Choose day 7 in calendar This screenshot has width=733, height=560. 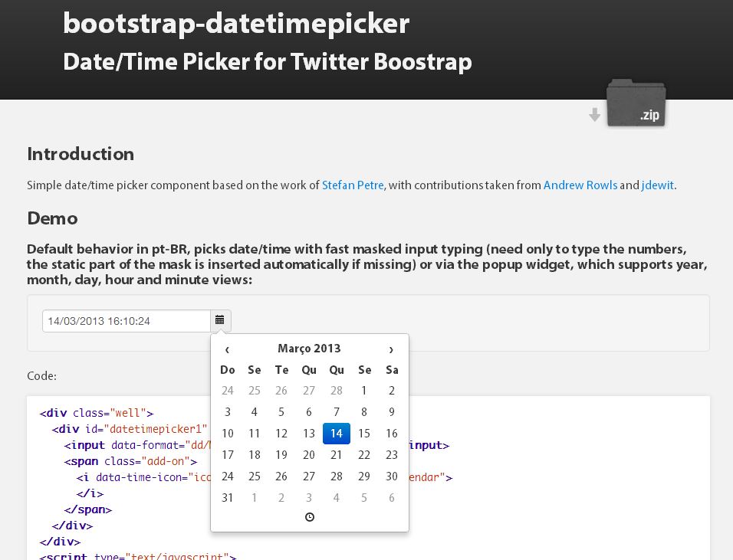click(337, 412)
